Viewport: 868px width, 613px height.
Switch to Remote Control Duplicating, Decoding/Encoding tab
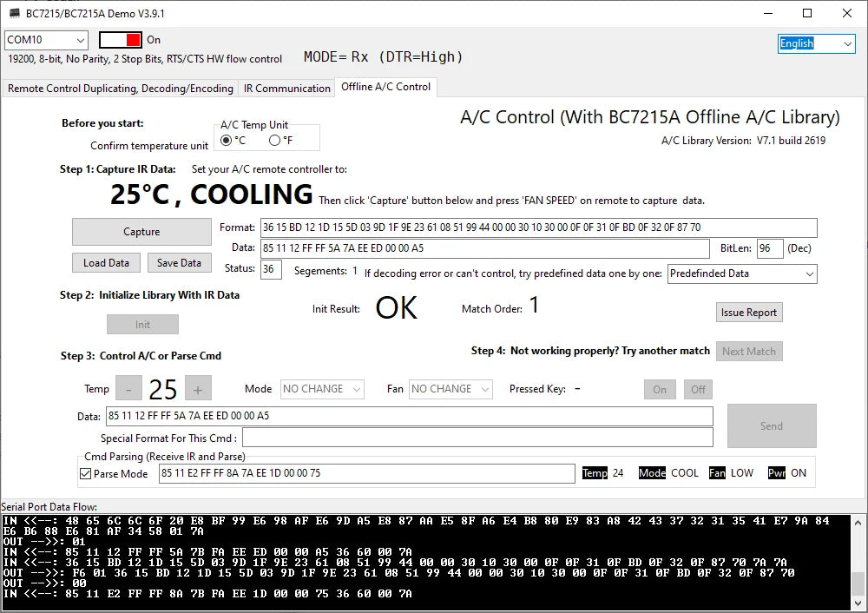tap(120, 88)
